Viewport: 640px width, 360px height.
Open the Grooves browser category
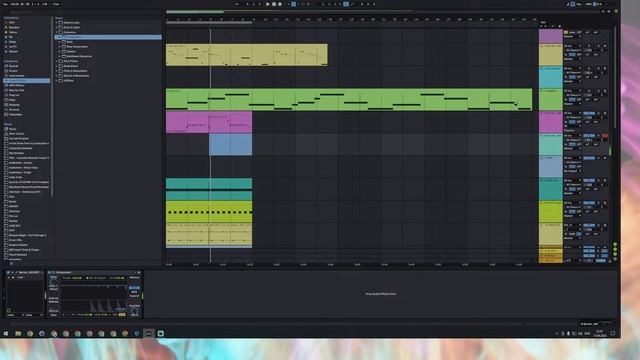[14, 110]
